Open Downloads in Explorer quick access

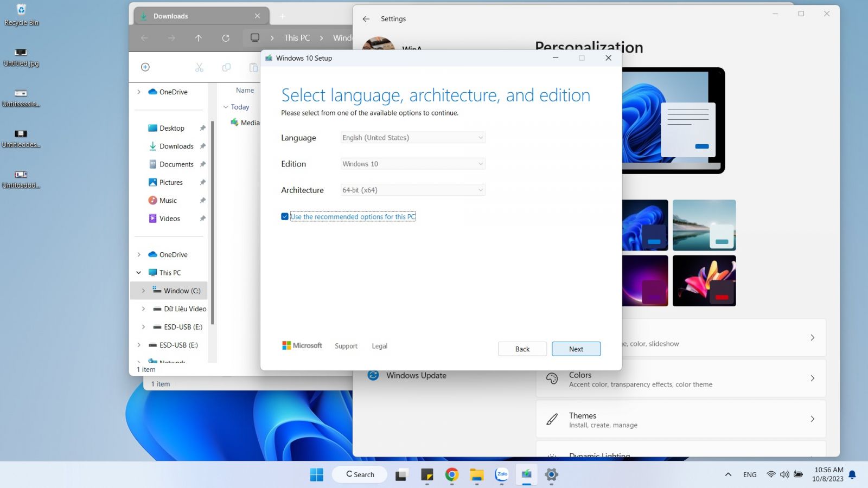coord(176,146)
